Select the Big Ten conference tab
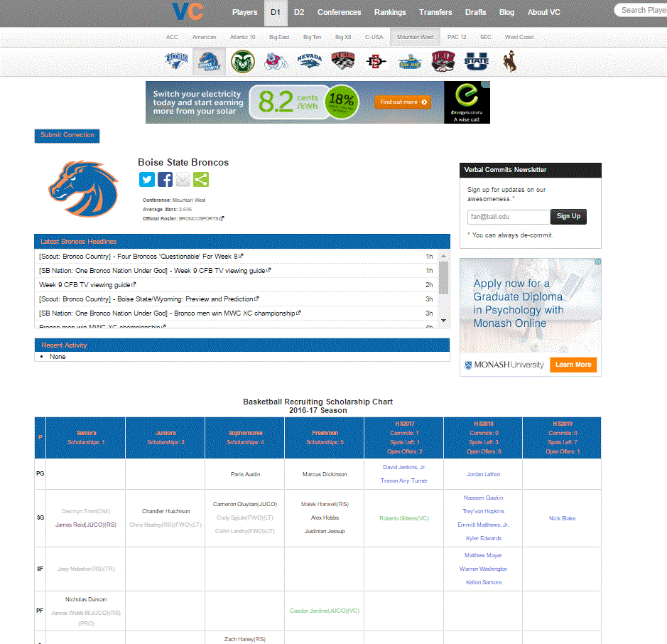This screenshot has height=644, width=667. point(312,37)
